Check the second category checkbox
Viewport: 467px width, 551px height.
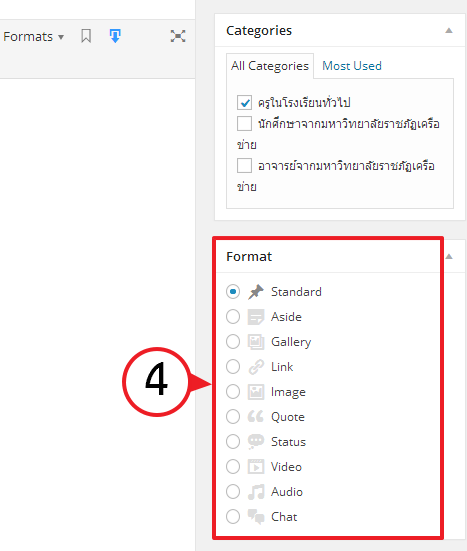coord(244,123)
